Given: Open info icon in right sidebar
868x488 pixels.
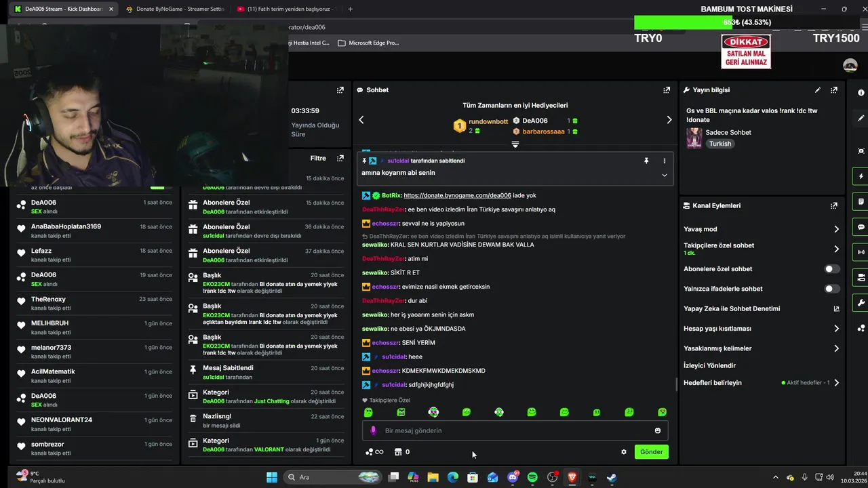Looking at the screenshot, I should (861, 92).
